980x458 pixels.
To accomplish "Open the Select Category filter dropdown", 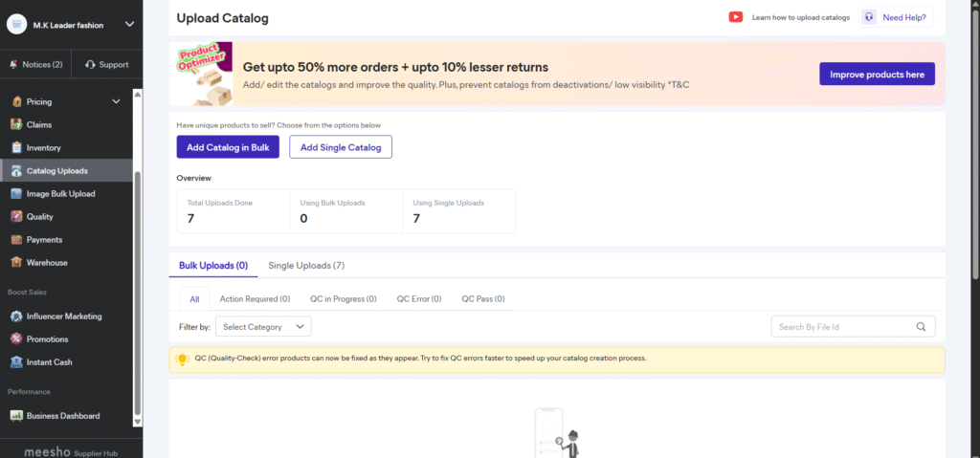I will (x=263, y=327).
